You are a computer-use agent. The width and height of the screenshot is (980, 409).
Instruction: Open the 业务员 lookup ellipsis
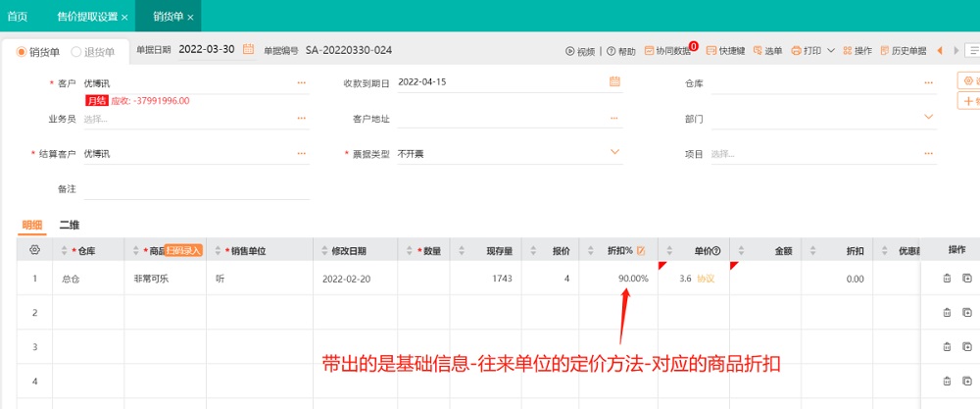(302, 119)
